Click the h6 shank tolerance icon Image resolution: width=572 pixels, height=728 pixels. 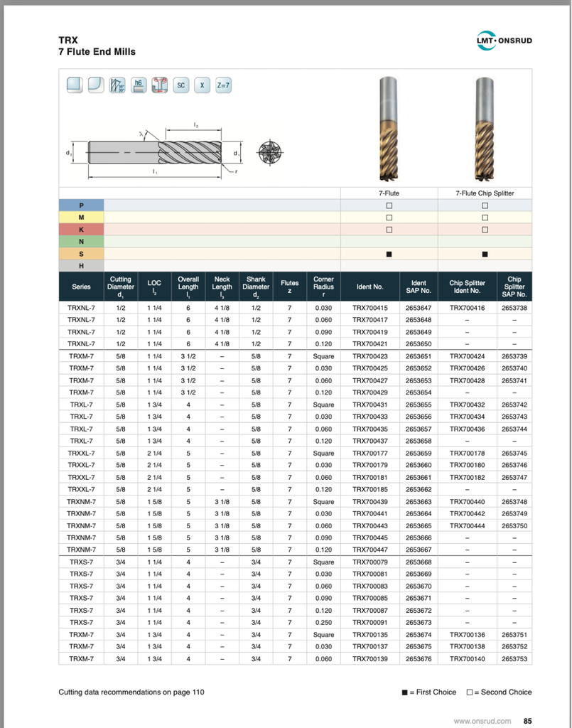tap(139, 85)
